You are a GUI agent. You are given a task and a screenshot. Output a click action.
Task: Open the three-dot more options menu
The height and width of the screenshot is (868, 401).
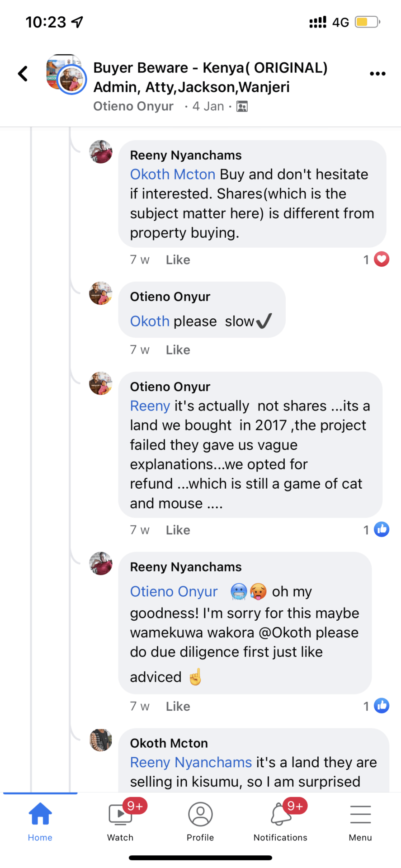tap(377, 74)
